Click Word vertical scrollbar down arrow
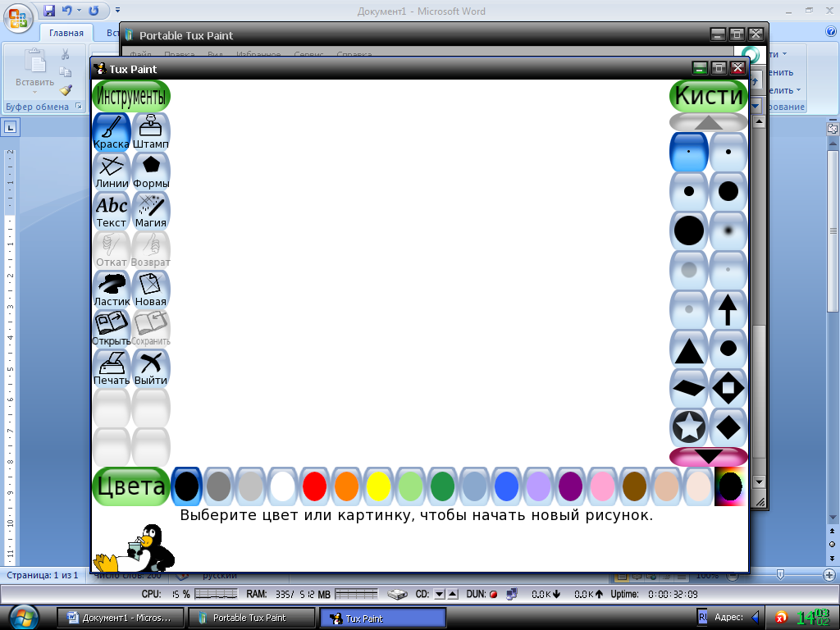The height and width of the screenshot is (630, 840). (833, 518)
